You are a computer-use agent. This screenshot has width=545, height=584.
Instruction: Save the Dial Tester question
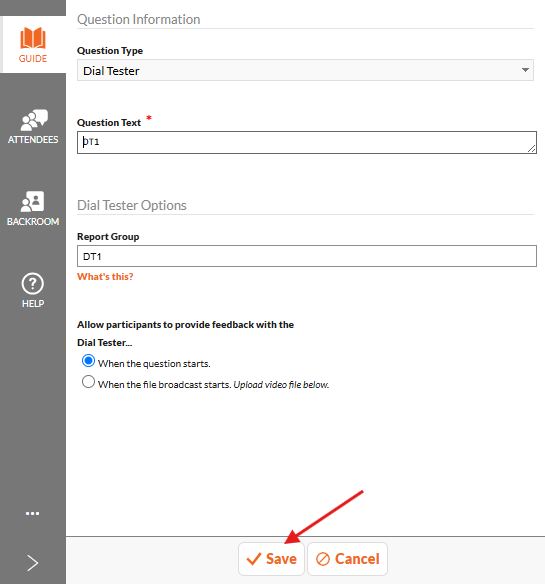coord(271,559)
